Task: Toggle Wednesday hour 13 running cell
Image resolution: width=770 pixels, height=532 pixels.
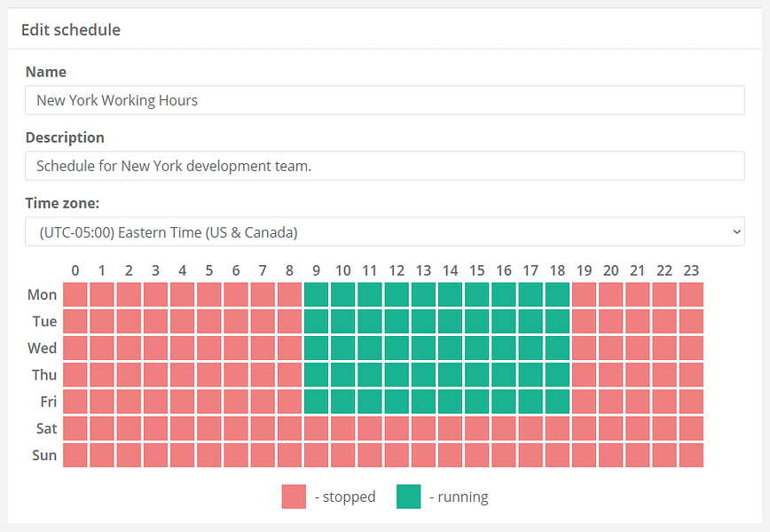Action: click(x=423, y=348)
